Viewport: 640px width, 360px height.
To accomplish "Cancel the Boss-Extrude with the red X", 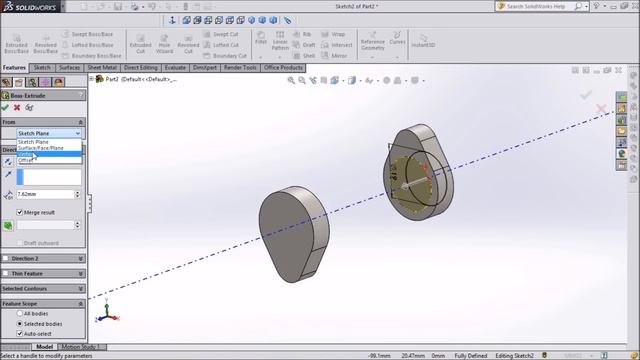I will click(x=17, y=107).
